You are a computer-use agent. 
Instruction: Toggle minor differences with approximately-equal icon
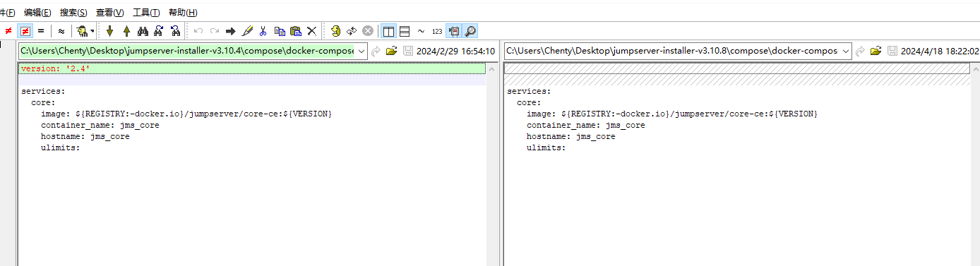click(x=61, y=31)
